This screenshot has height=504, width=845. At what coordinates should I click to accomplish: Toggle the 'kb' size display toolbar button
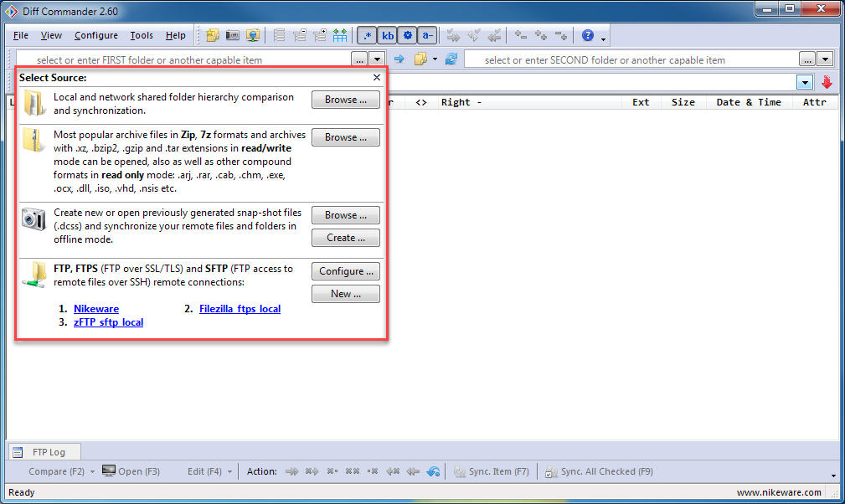point(388,35)
